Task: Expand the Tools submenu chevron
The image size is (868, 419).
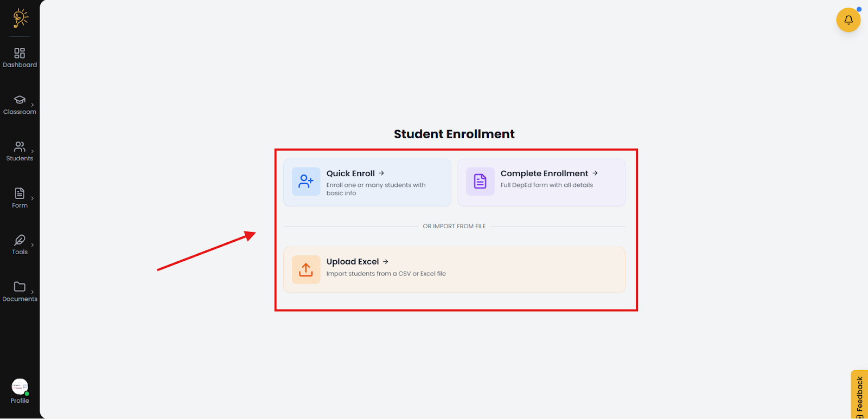Action: click(x=33, y=245)
